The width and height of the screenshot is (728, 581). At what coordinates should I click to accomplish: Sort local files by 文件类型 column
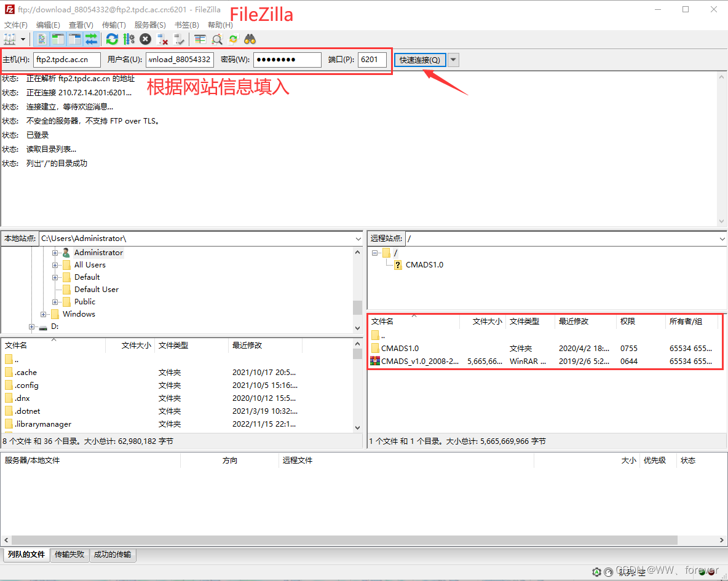click(191, 346)
